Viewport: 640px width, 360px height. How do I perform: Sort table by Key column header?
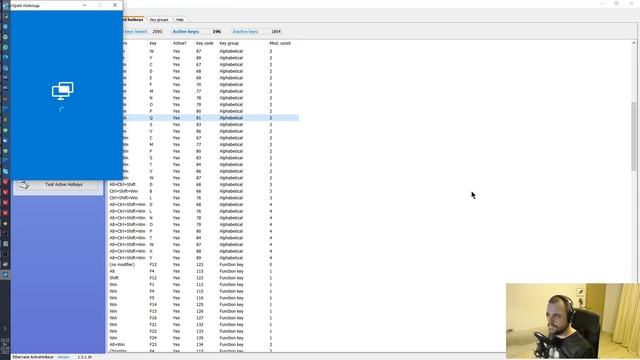(153, 43)
